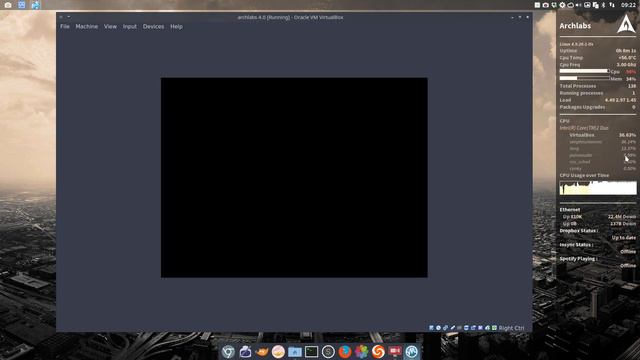Viewport: 640px width, 360px height.
Task: Click the Cpu usage bar in conky
Action: click(584, 71)
